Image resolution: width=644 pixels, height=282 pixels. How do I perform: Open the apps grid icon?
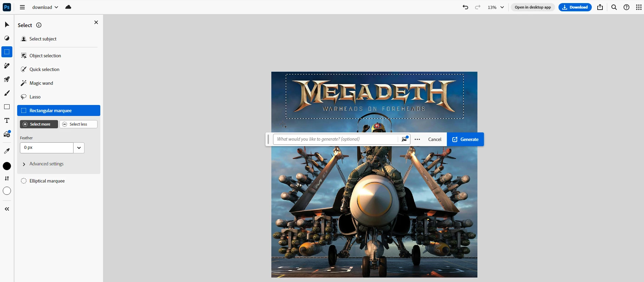coord(639,7)
